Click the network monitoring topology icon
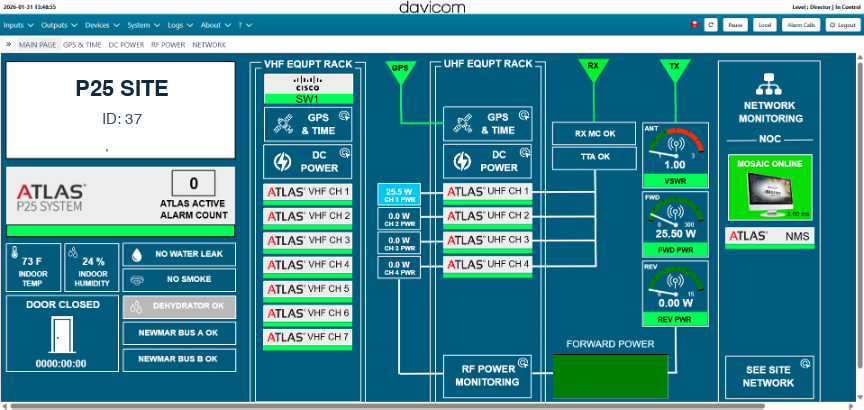Image resolution: width=864 pixels, height=410 pixels. click(769, 85)
